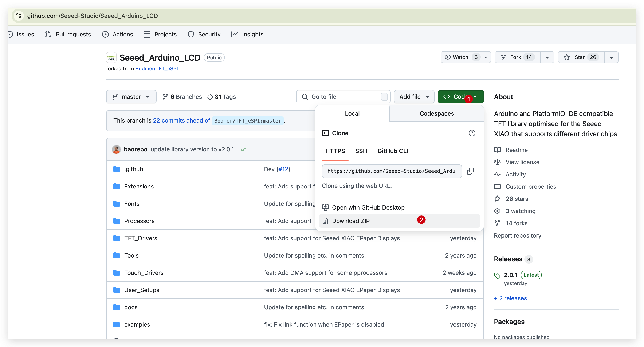Click the site information icon in address bar
This screenshot has height=347, width=644.
pos(19,16)
